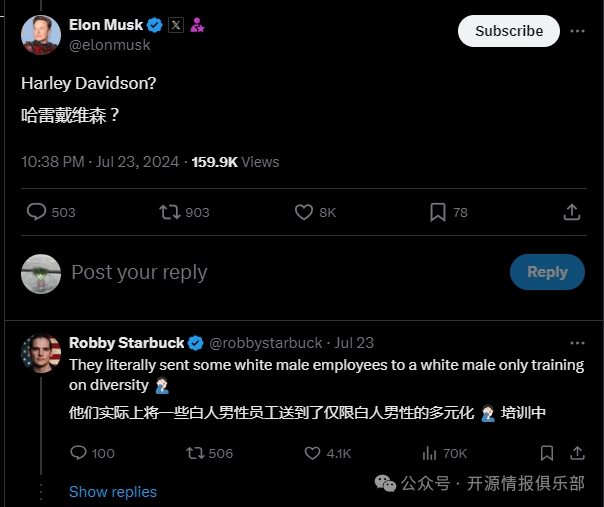Expand Show replies under Starbuck's comment
This screenshot has width=604, height=507.
[113, 491]
